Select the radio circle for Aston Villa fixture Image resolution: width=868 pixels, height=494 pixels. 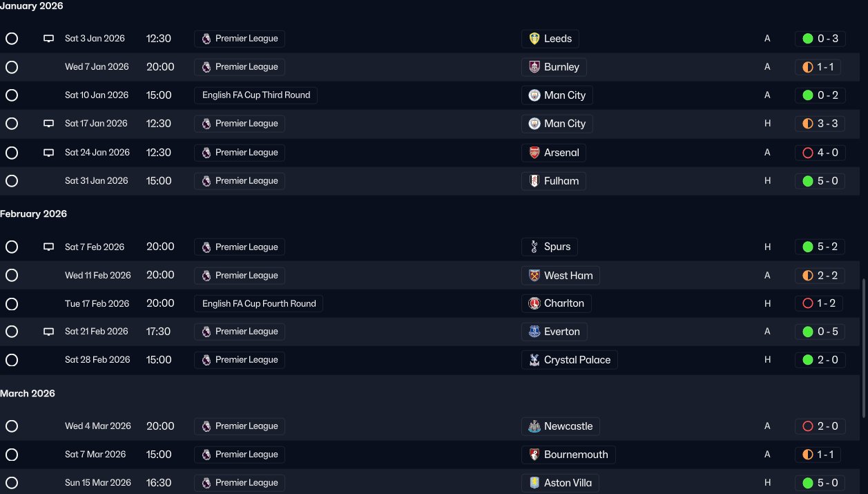(x=12, y=483)
